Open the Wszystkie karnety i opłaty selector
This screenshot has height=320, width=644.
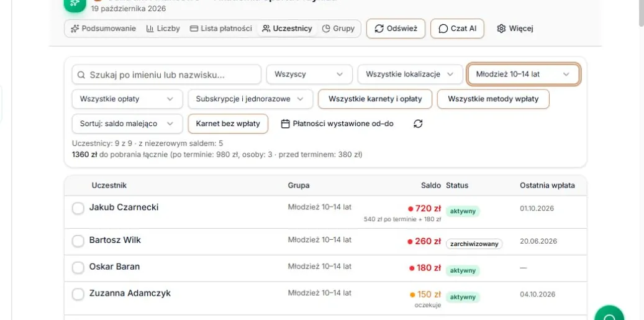point(375,99)
